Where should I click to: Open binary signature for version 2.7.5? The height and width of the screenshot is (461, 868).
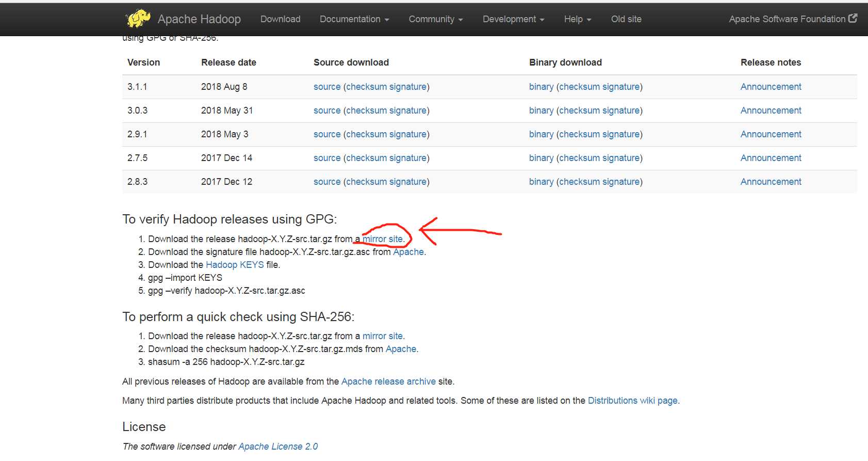pyautogui.click(x=621, y=158)
